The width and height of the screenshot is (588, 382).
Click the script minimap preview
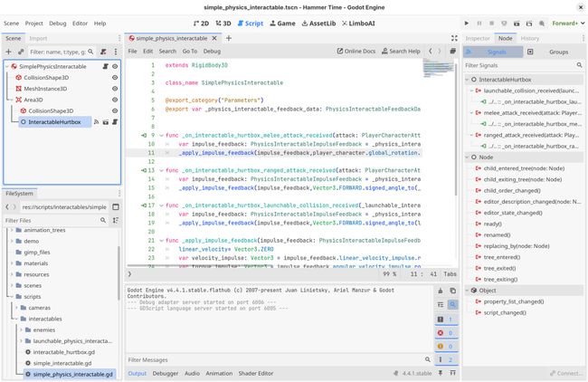click(438, 68)
